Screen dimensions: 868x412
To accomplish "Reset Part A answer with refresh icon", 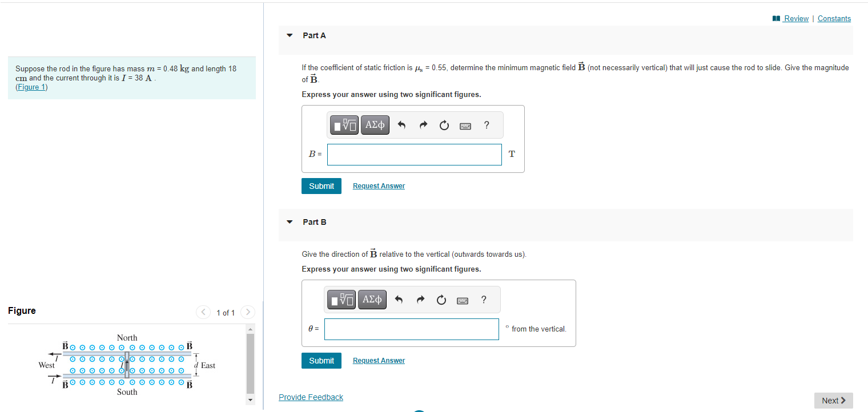I will pos(444,125).
